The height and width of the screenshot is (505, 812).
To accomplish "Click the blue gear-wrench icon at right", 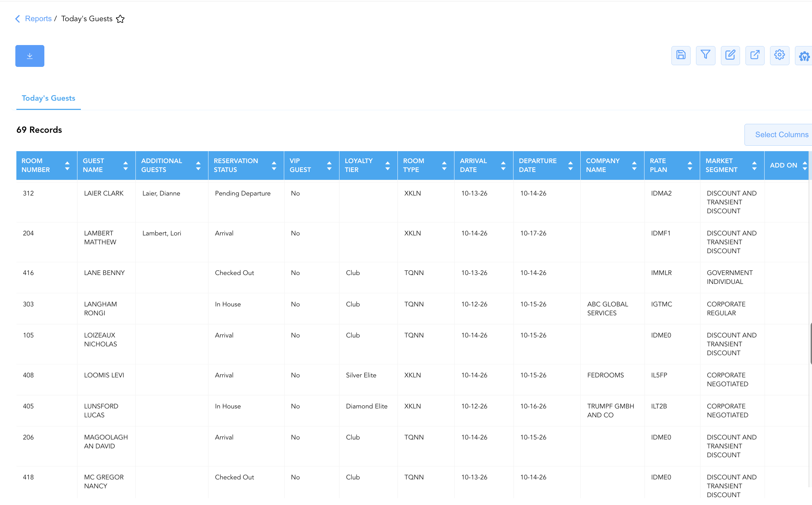I will coord(804,56).
